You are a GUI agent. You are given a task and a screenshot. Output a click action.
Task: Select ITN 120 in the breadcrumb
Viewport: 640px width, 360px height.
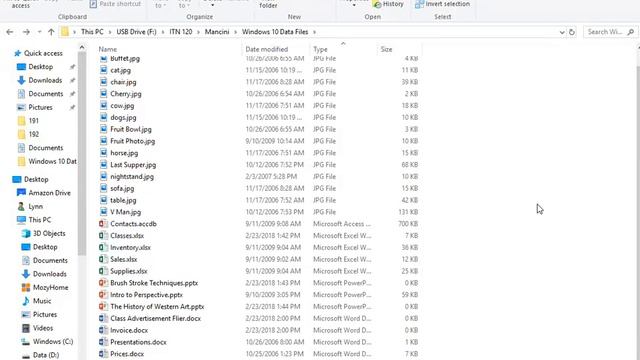(x=181, y=32)
